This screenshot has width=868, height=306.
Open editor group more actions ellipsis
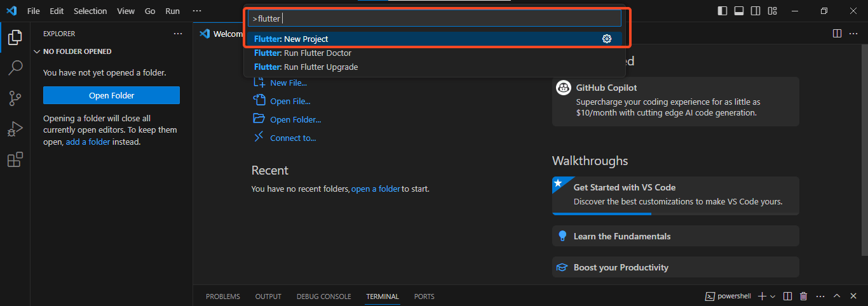tap(854, 33)
